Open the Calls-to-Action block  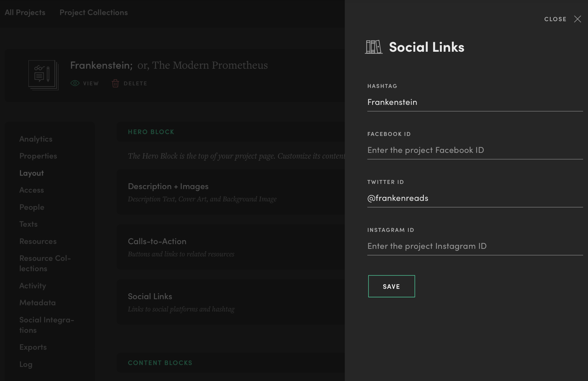(x=157, y=242)
